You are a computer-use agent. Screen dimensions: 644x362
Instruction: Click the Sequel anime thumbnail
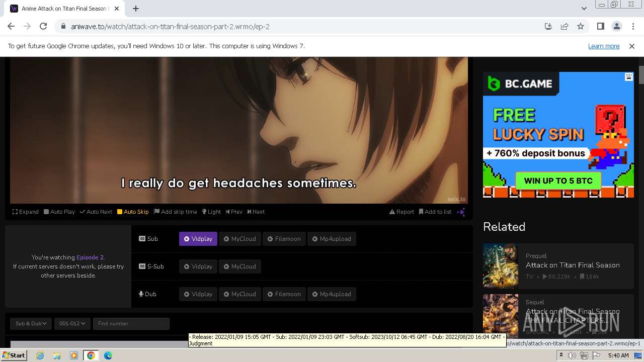(501, 316)
